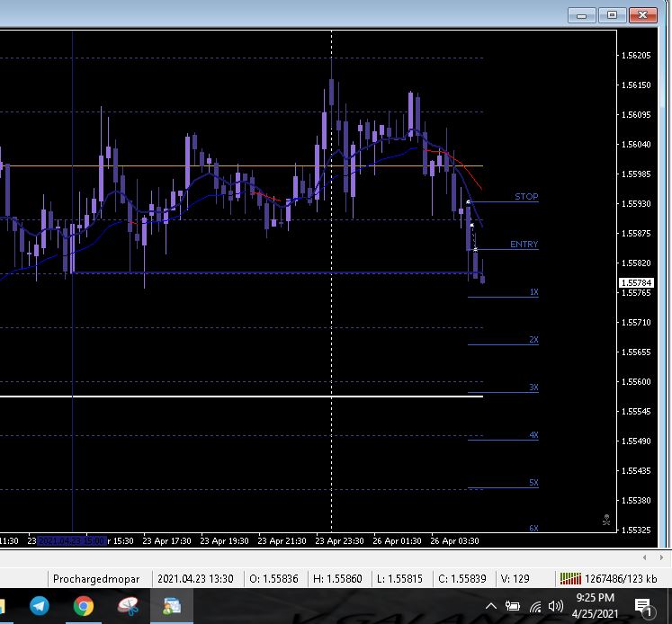Open the Wi-Fi network tray icon
672x624 pixels.
(535, 606)
